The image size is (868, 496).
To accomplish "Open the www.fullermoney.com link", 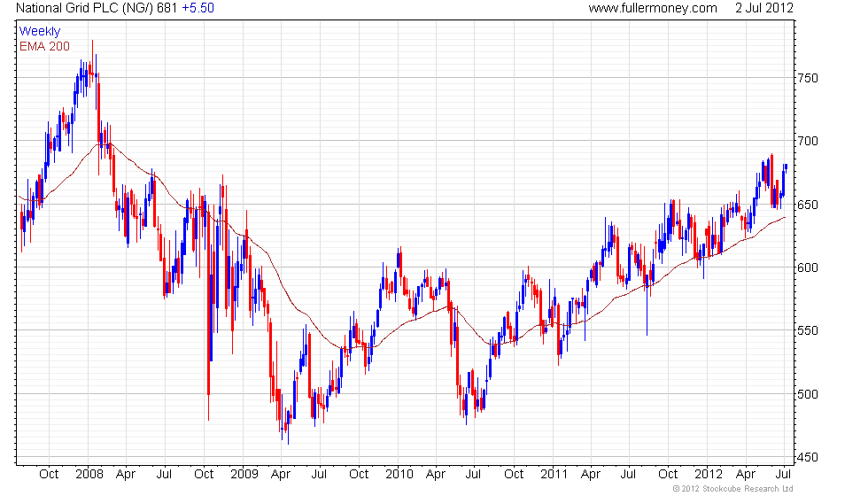I will click(x=653, y=8).
